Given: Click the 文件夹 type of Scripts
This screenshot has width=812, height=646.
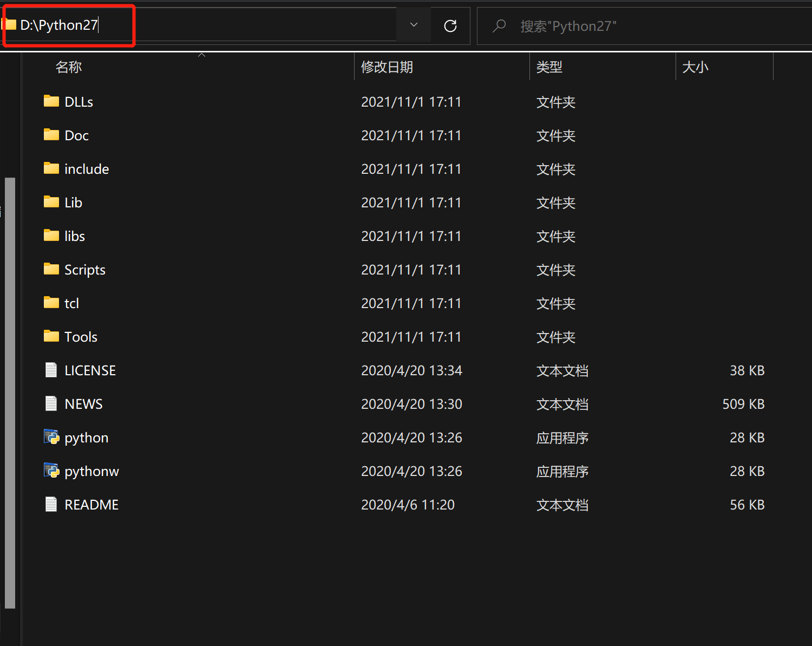Looking at the screenshot, I should [556, 270].
